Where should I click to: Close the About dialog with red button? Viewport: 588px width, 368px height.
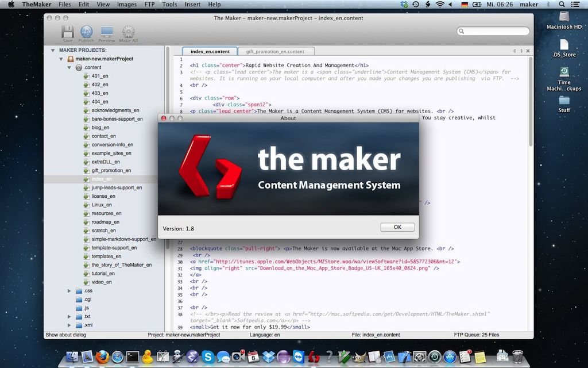[x=164, y=118]
